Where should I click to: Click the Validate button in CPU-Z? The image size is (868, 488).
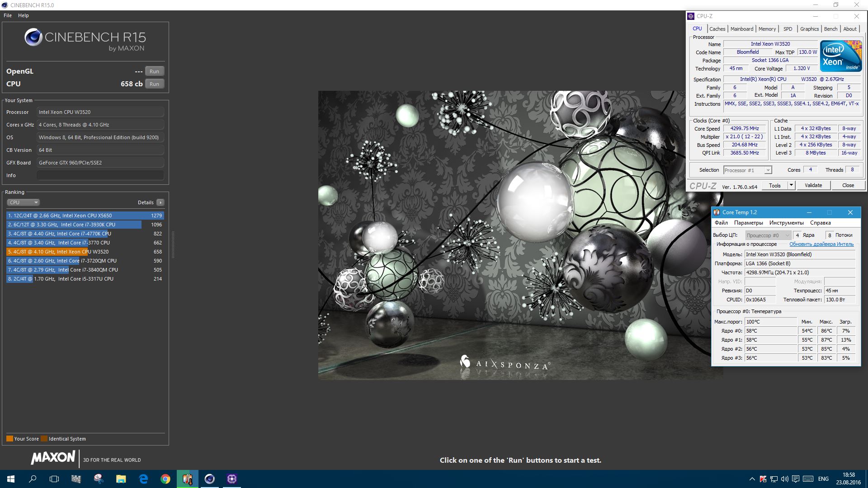[813, 185]
